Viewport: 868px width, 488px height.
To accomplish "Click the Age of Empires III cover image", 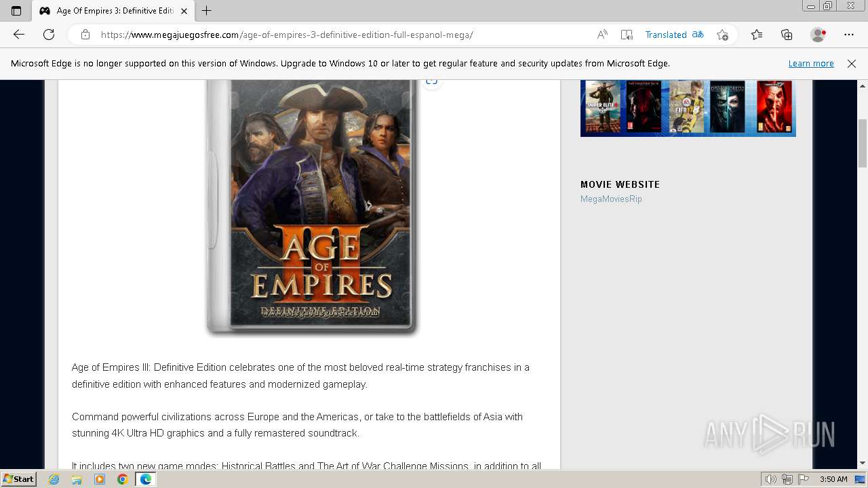I will [312, 207].
